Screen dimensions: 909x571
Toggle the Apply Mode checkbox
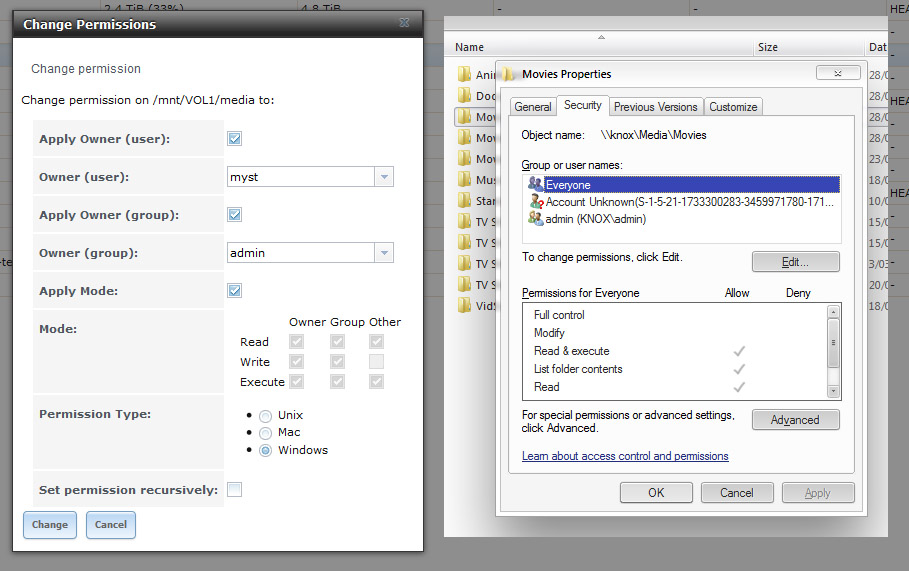[x=235, y=290]
